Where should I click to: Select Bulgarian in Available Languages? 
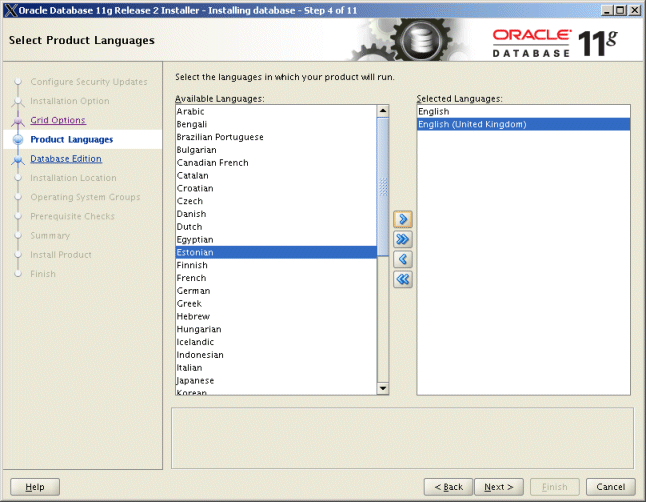click(x=276, y=150)
